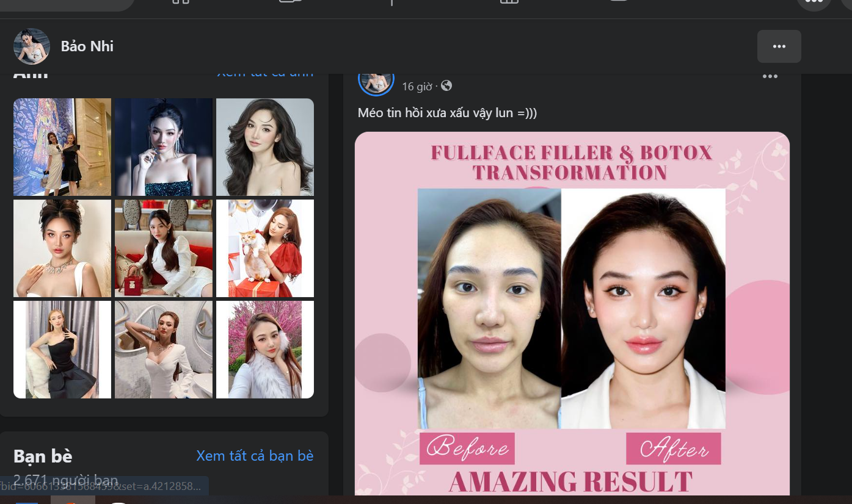
Task: Open Xem tất cả bạn bè link
Action: (x=255, y=456)
